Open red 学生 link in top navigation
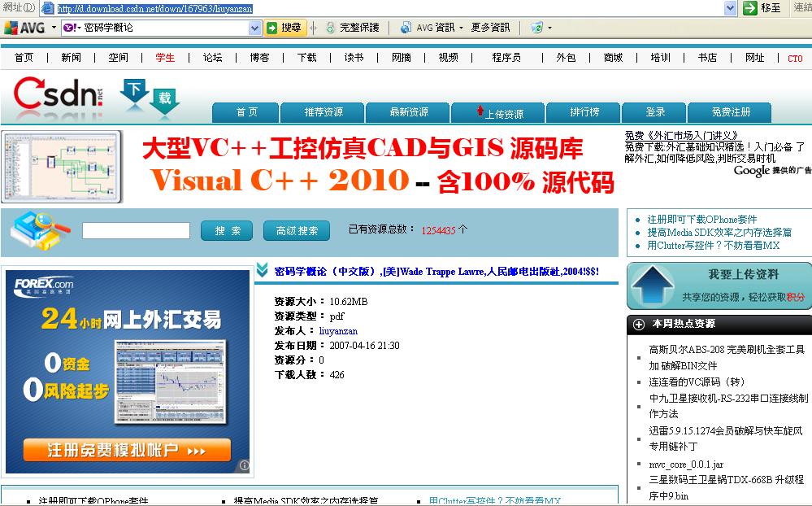 pyautogui.click(x=165, y=58)
